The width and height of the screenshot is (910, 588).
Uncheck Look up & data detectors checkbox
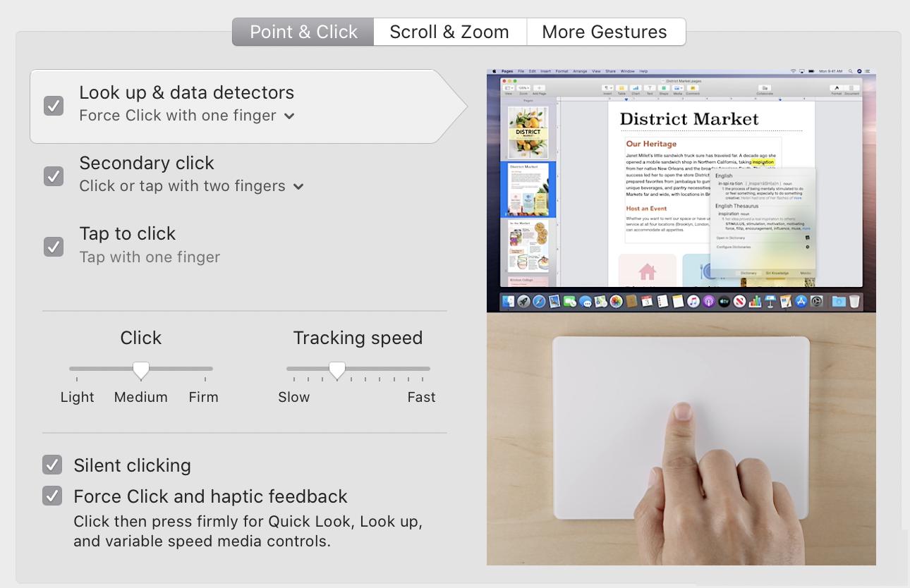(x=54, y=106)
